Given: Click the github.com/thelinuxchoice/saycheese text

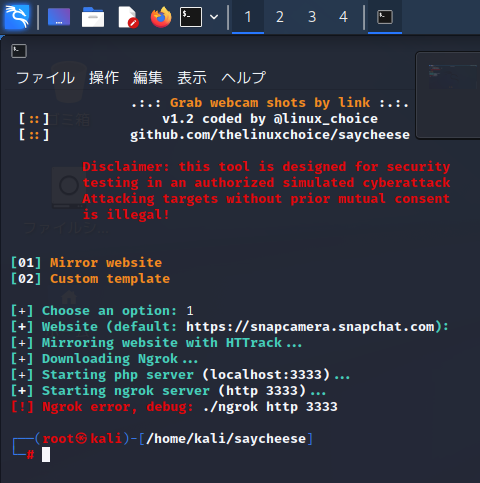Looking at the screenshot, I should point(270,135).
